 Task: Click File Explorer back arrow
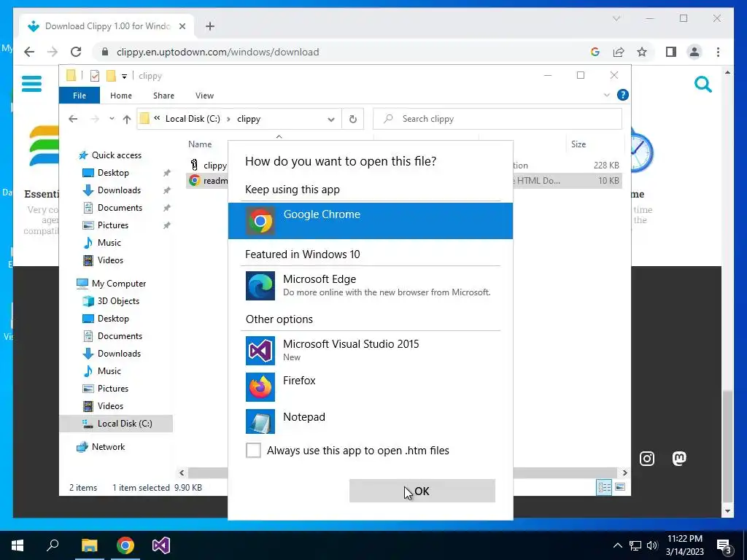[73, 119]
